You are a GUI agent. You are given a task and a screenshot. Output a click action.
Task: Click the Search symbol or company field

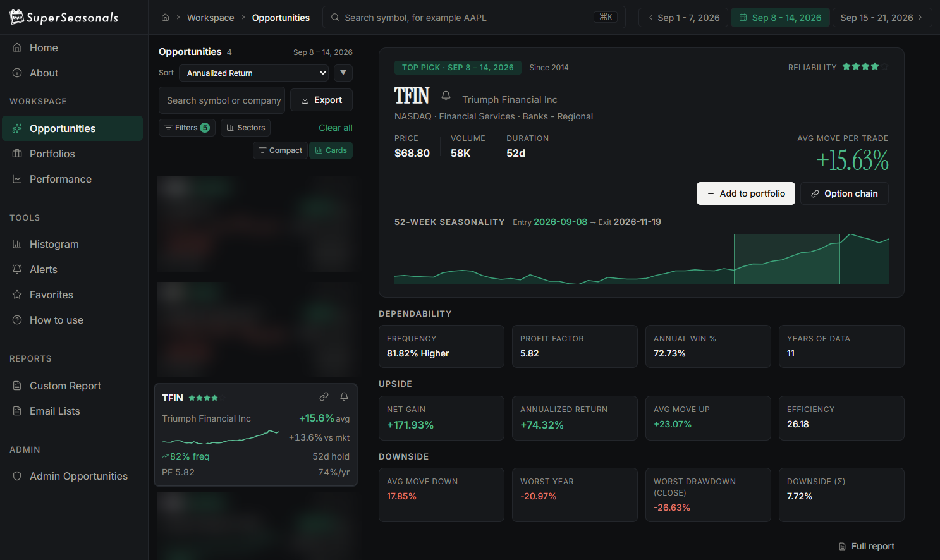tap(222, 100)
